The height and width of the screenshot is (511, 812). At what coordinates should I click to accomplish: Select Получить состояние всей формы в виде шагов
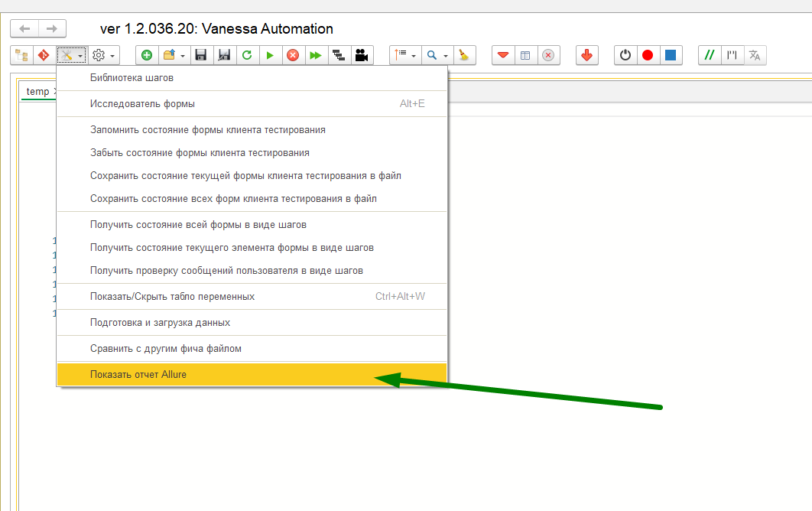[252, 224]
